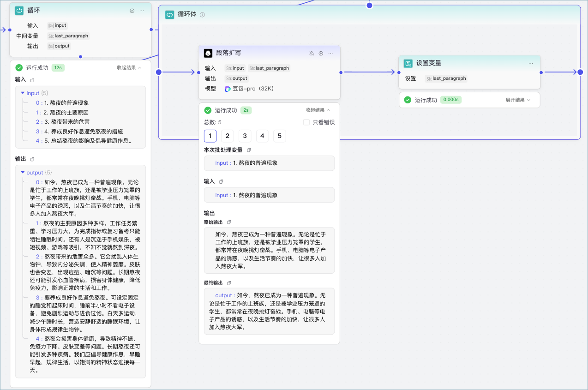Switch to batch result 3
Image resolution: width=588 pixels, height=390 pixels.
(245, 136)
